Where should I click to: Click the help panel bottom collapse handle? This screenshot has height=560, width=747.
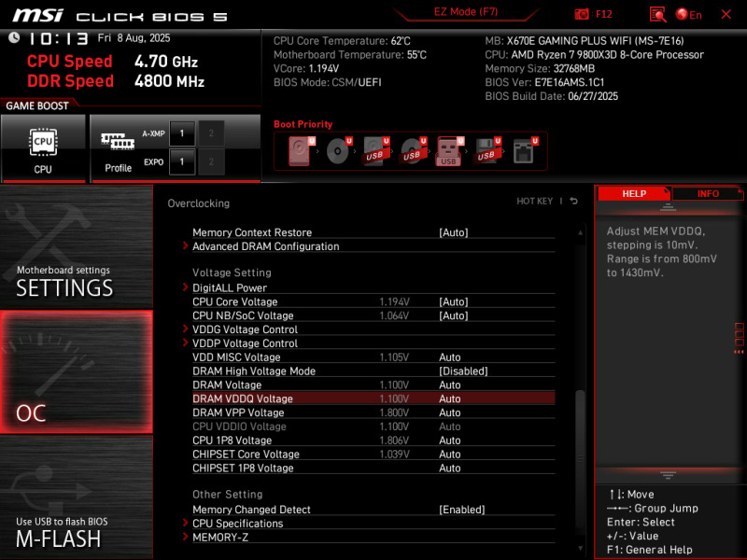(x=668, y=475)
